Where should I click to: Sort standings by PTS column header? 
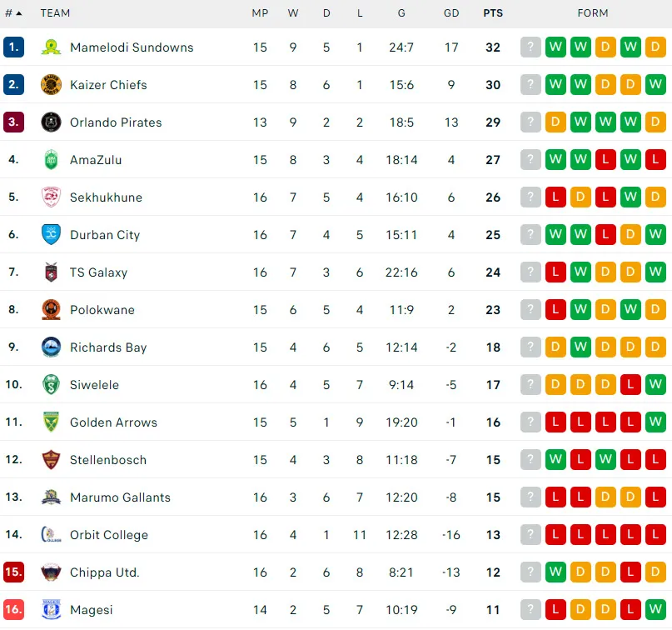[493, 13]
